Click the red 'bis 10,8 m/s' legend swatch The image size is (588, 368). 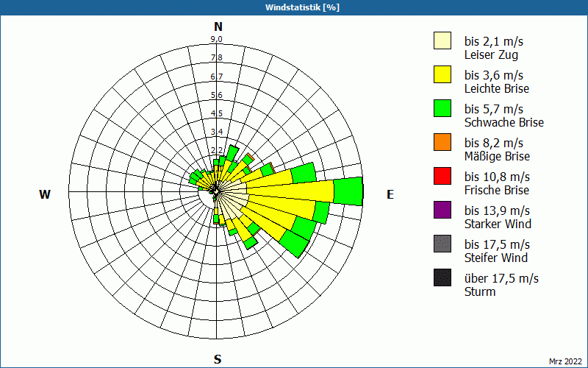tap(442, 176)
